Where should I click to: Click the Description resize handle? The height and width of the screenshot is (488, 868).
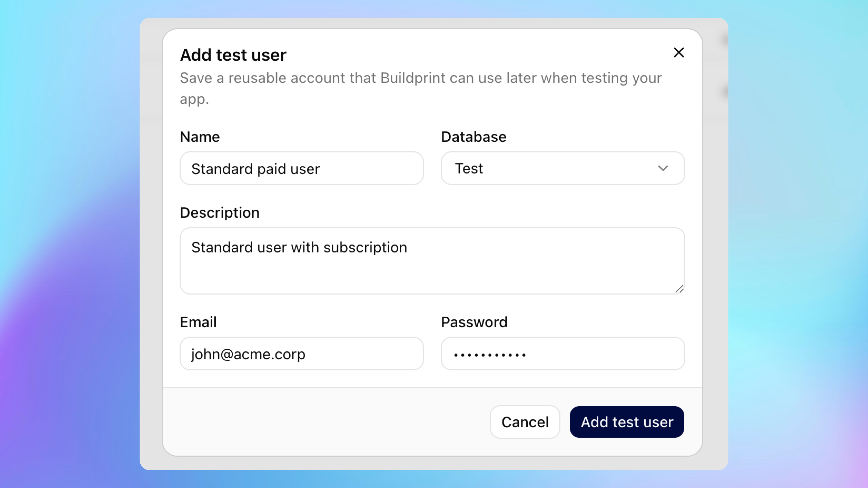coord(679,289)
